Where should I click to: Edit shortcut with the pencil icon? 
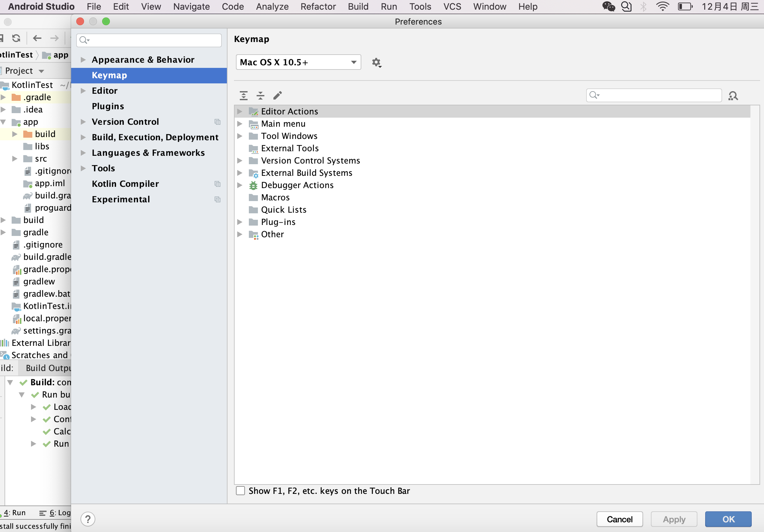(x=278, y=95)
